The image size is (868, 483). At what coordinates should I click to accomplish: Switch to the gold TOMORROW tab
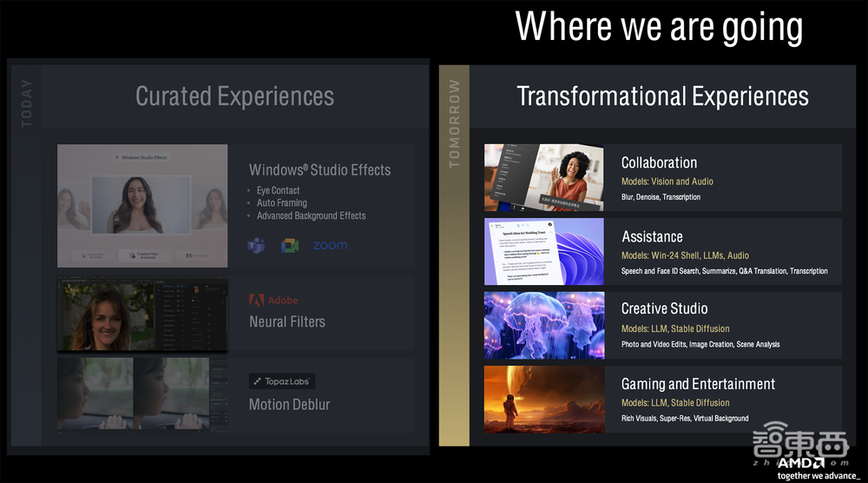(x=454, y=123)
